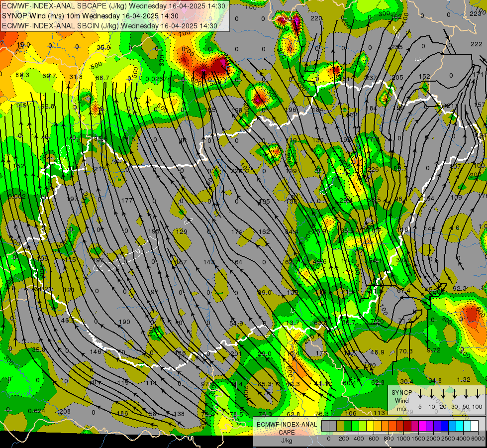The height and width of the screenshot is (448, 487).
Task: Click the '186' map value
Action: [122, 414]
